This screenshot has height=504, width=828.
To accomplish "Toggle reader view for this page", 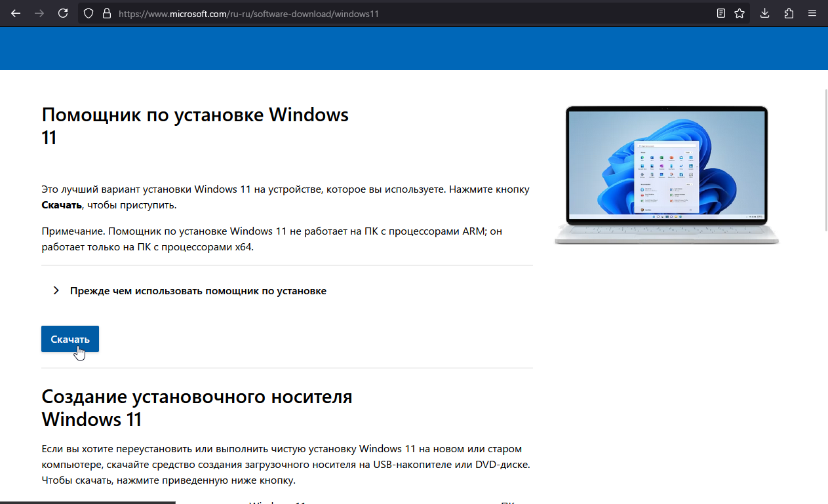I will tap(721, 12).
